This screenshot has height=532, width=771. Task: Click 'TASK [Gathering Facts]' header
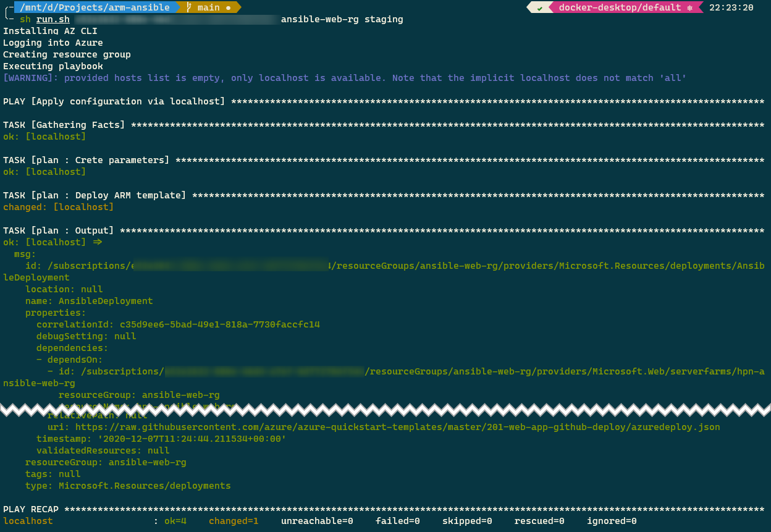(64, 125)
